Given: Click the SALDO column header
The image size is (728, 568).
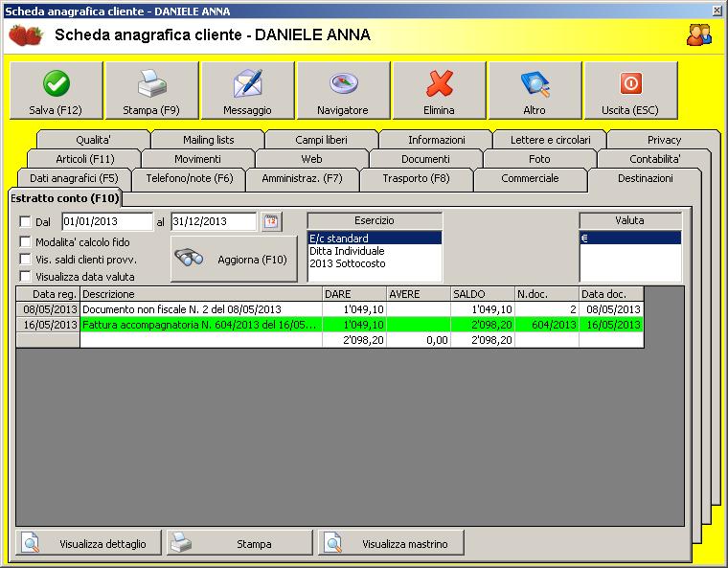Looking at the screenshot, I should [483, 294].
